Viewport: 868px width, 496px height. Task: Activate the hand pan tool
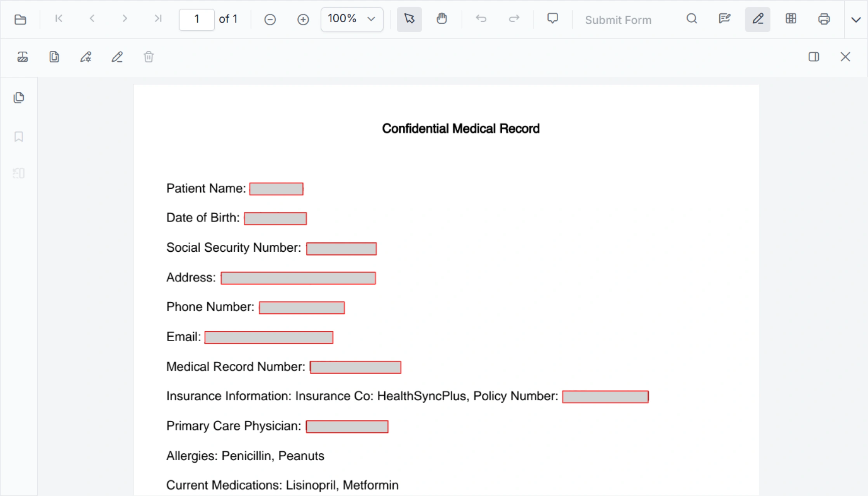442,19
